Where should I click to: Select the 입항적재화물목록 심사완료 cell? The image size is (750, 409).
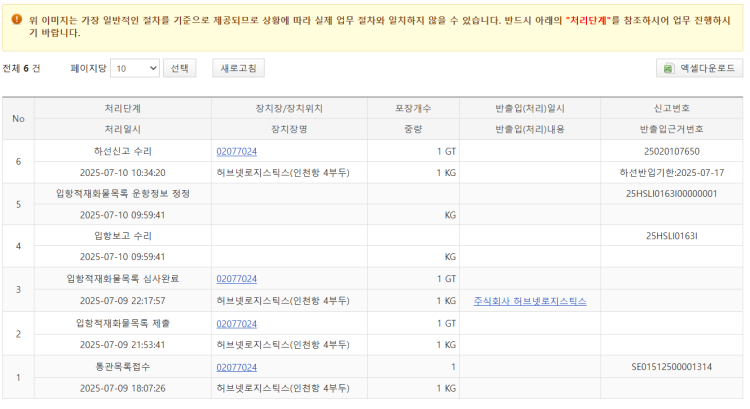click(x=122, y=278)
